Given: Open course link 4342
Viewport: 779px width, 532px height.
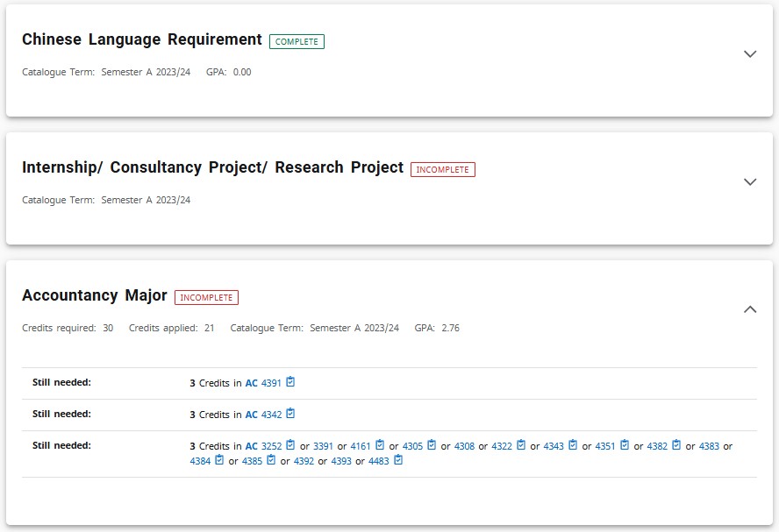Looking at the screenshot, I should [x=271, y=415].
